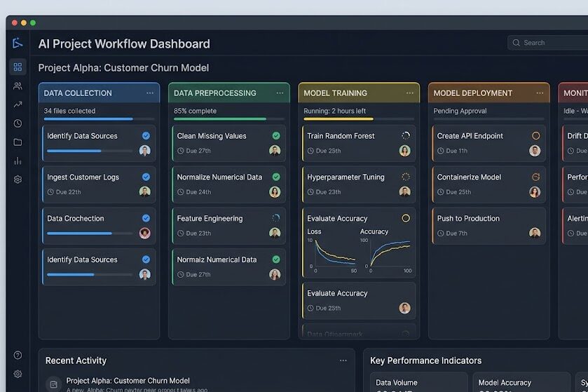This screenshot has width=588, height=392.
Task: Select the Data Collection column header
Action: pyautogui.click(x=99, y=93)
